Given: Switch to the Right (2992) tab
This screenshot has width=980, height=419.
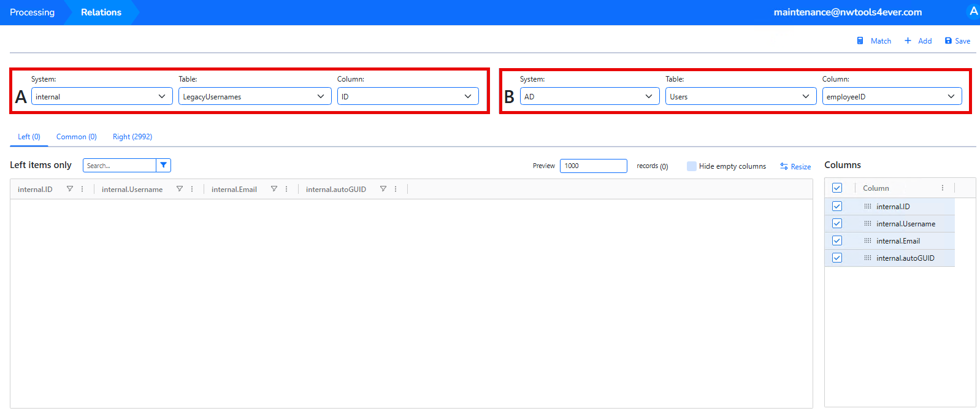Looking at the screenshot, I should tap(132, 137).
